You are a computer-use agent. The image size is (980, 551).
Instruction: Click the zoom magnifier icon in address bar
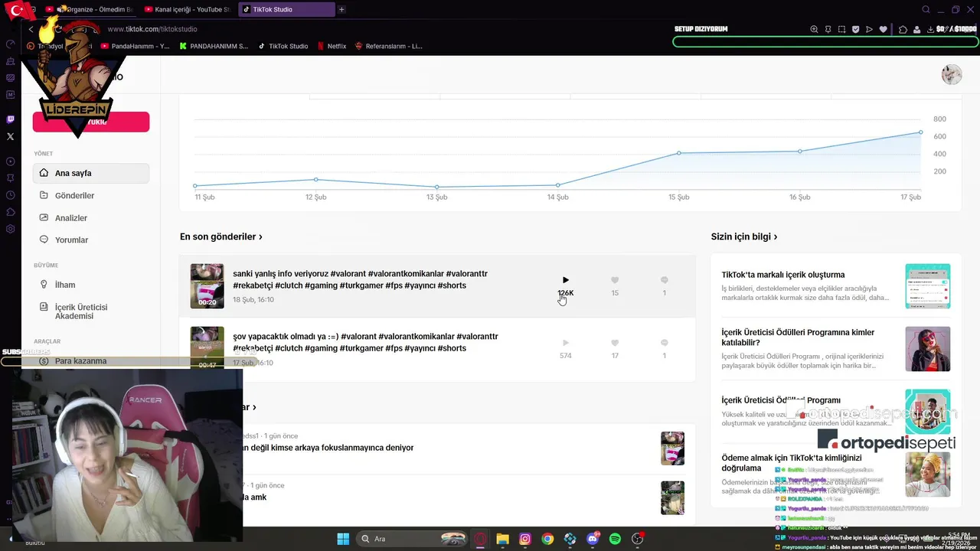coord(814,29)
